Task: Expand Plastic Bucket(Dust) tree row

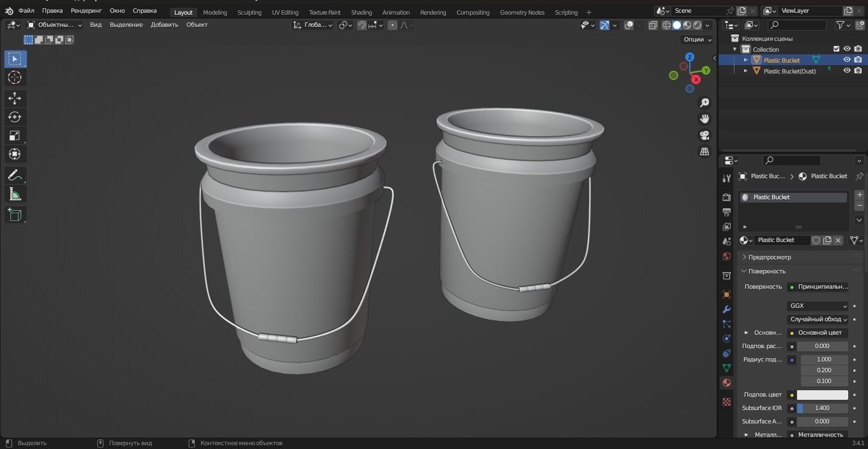Action: click(x=745, y=71)
